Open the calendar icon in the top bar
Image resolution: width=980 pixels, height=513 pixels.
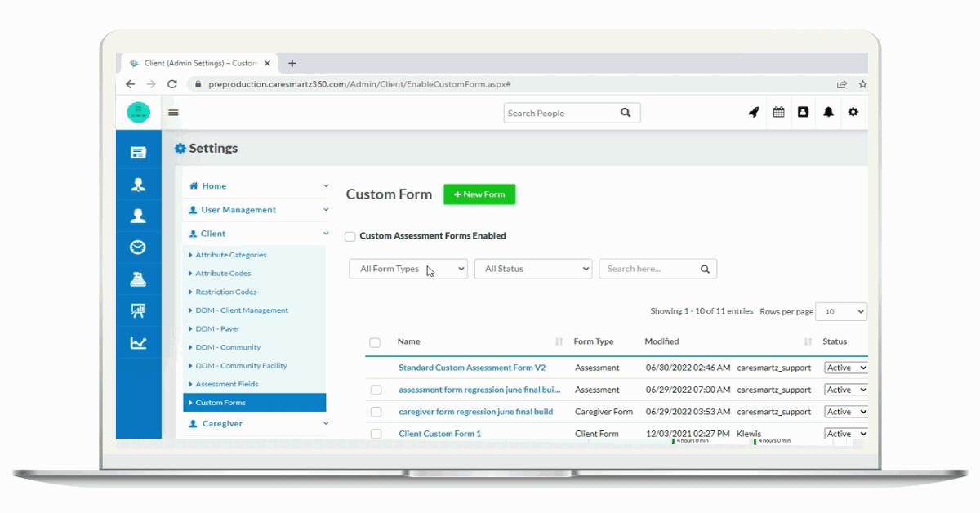coord(777,112)
